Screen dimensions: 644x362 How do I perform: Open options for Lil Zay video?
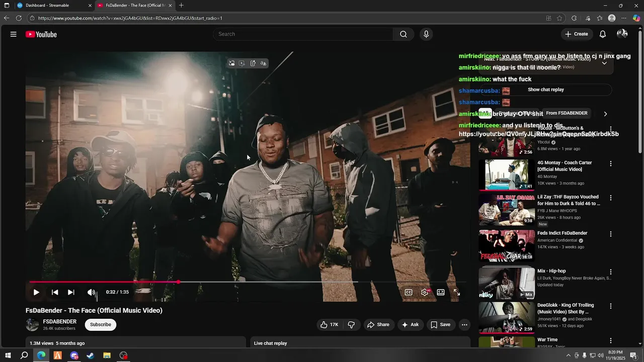tap(611, 198)
